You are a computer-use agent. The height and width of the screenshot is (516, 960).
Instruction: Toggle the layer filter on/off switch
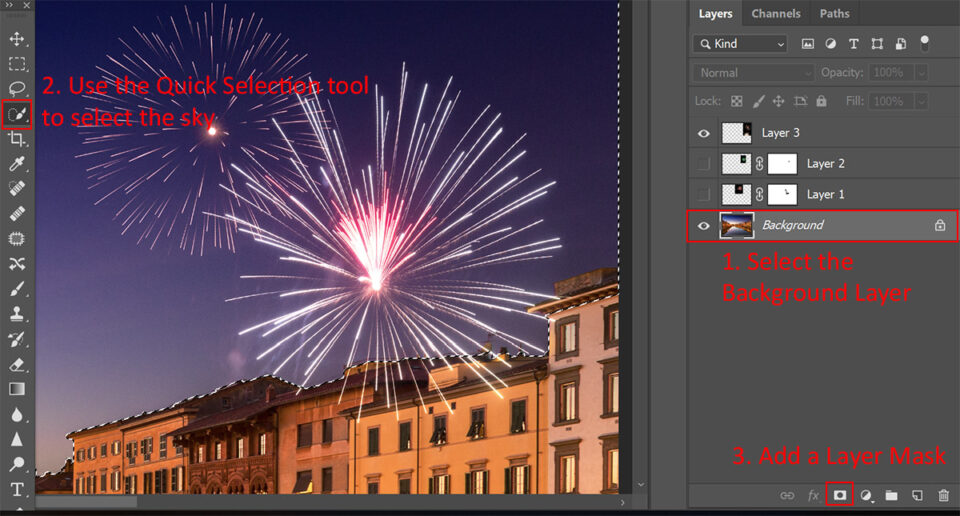tap(924, 43)
